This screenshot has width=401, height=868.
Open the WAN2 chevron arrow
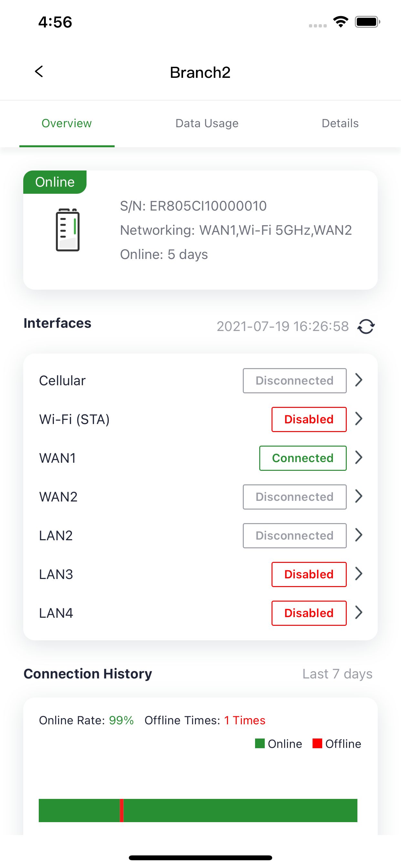359,496
